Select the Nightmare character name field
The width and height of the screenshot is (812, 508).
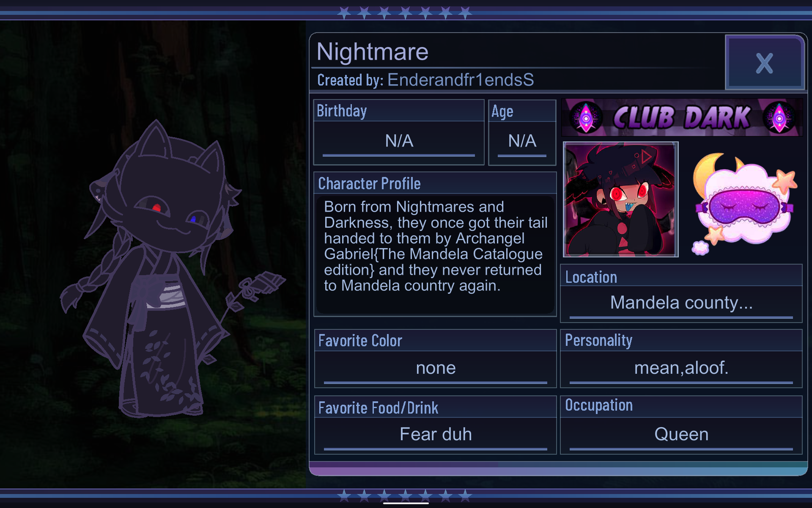point(373,52)
